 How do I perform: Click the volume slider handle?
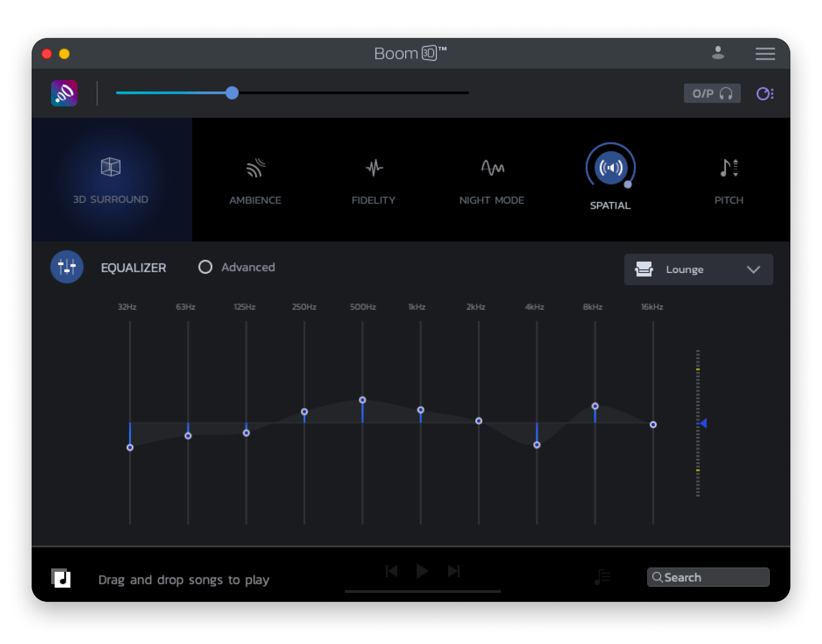click(x=232, y=93)
